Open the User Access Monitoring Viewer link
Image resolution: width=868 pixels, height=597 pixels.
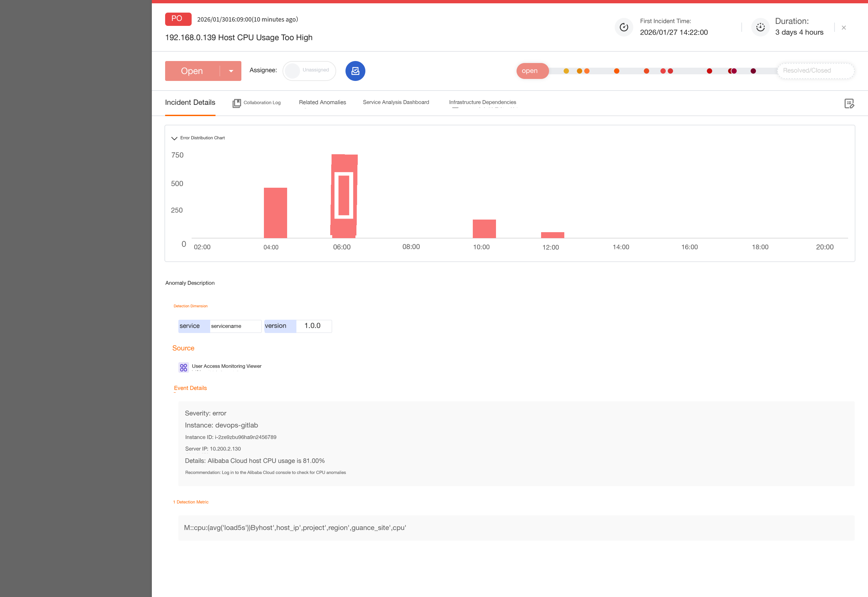pyautogui.click(x=226, y=366)
